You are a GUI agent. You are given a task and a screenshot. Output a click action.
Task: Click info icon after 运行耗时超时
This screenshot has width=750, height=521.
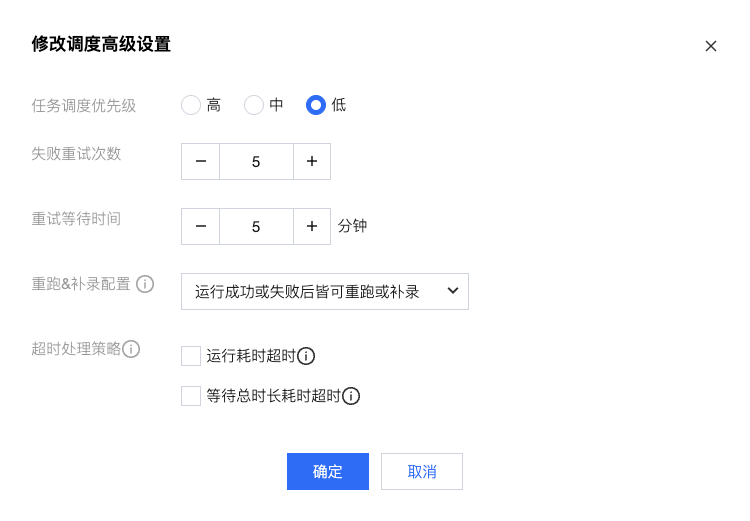click(306, 356)
